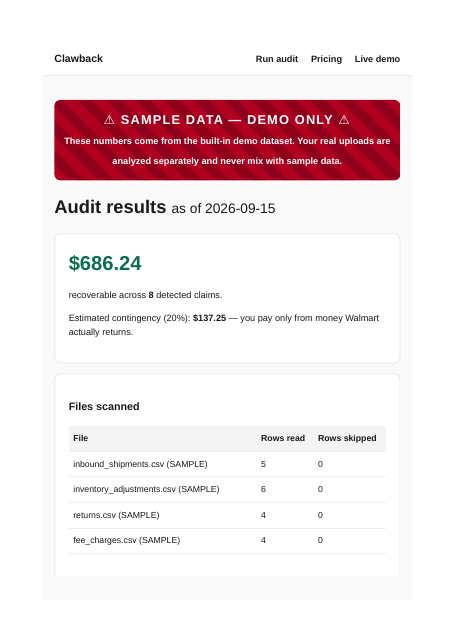Open the Live demo link
The width and height of the screenshot is (455, 644).
tap(377, 59)
